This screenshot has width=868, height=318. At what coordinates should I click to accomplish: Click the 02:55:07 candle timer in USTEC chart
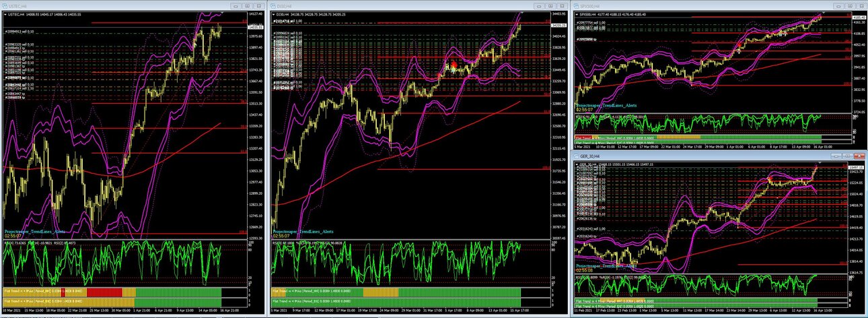pos(13,236)
